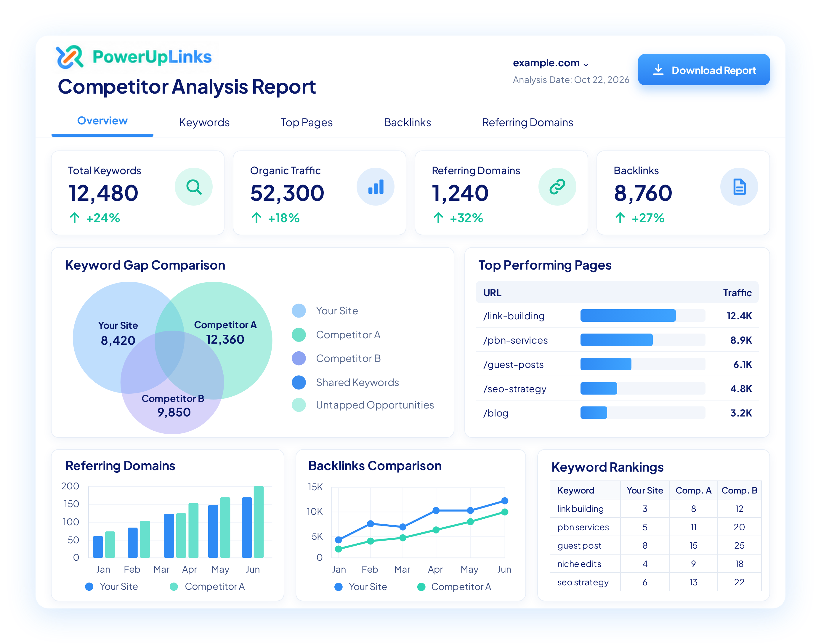
Task: Open the /seo-strategy URL row
Action: pyautogui.click(x=617, y=389)
